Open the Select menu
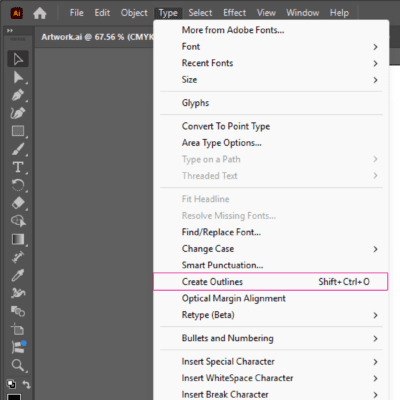 coord(200,13)
